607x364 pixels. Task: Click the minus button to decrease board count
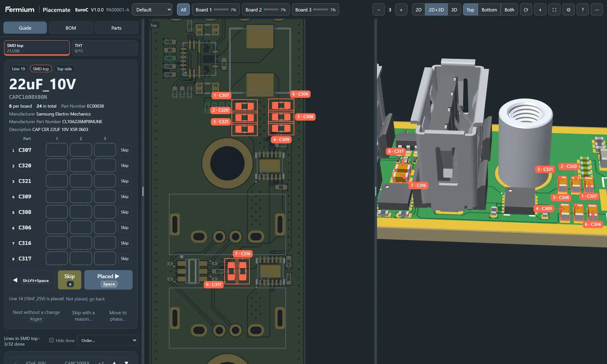(378, 10)
